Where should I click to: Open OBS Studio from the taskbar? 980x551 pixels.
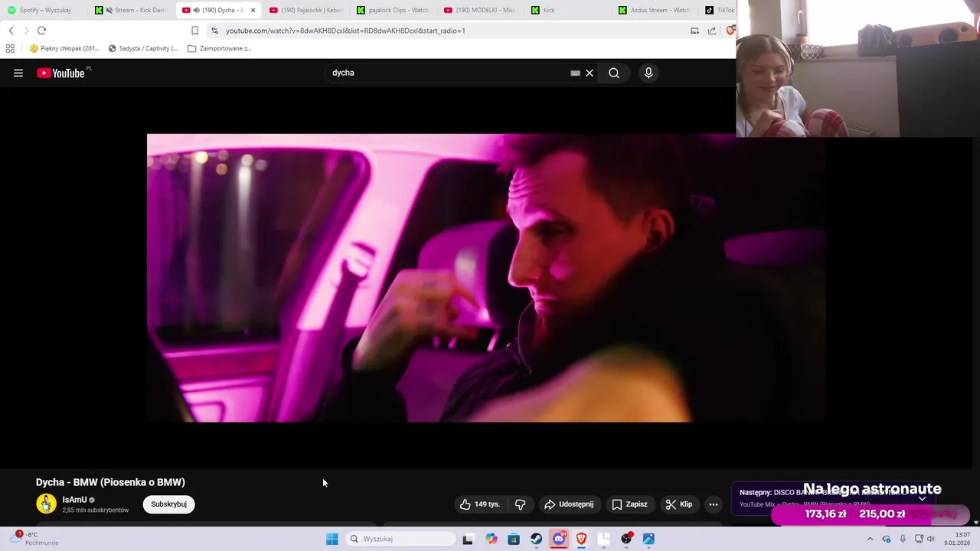pos(626,539)
